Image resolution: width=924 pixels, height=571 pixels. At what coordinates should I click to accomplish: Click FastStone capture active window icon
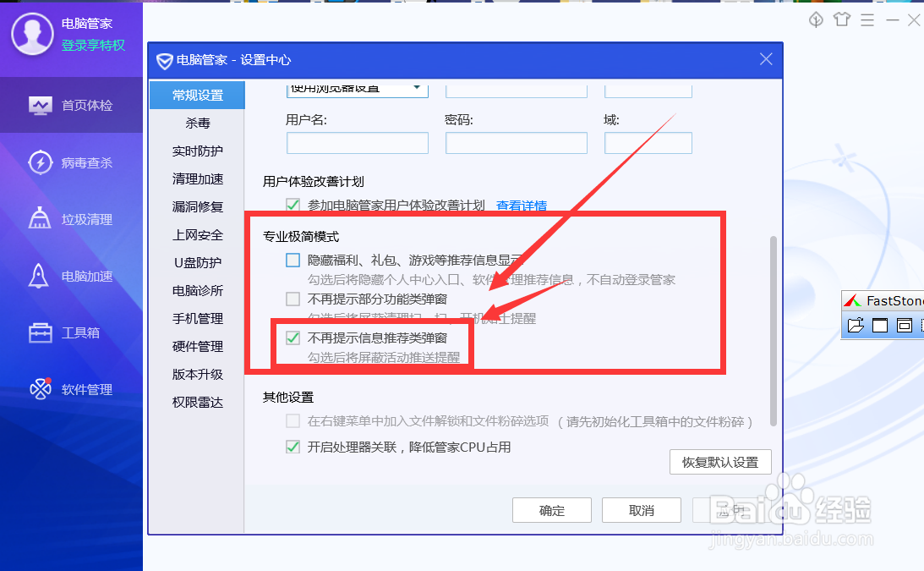click(880, 325)
